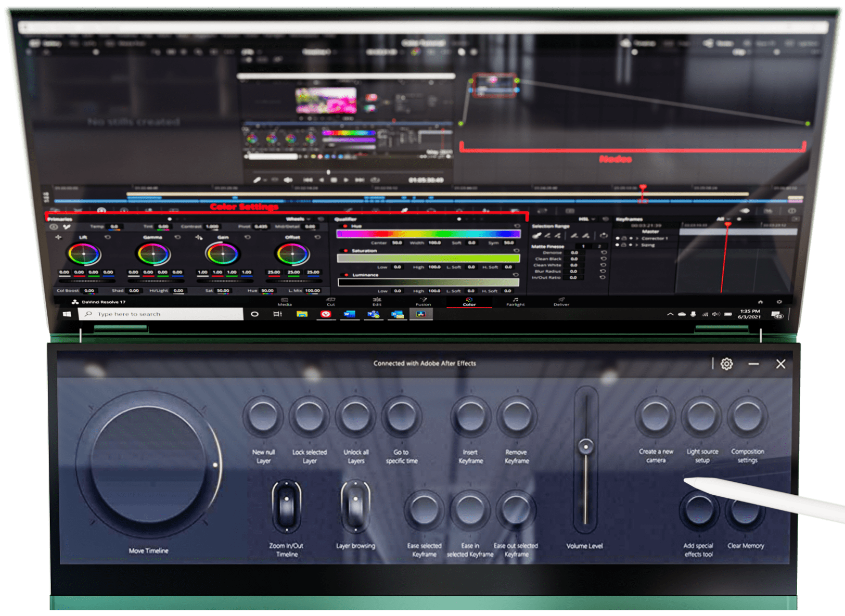Switch to the Edit page
Viewport: 845px width, 616px height.
coord(377,301)
